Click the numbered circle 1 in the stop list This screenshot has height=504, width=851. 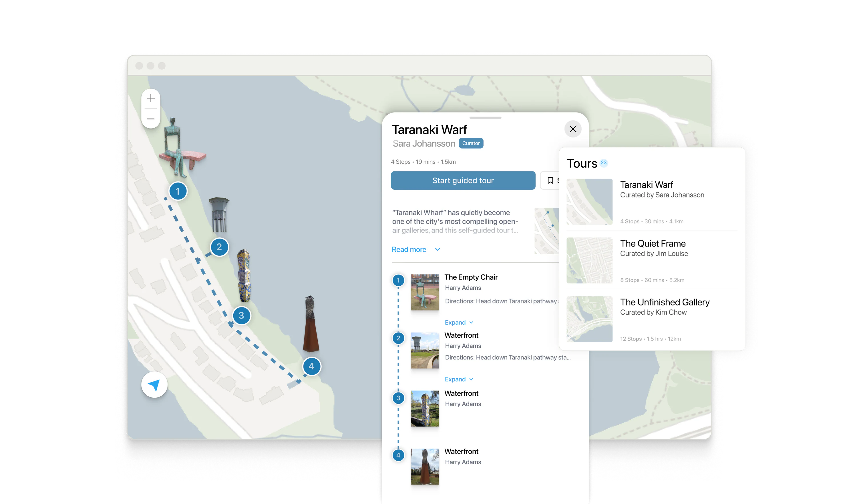(x=398, y=281)
